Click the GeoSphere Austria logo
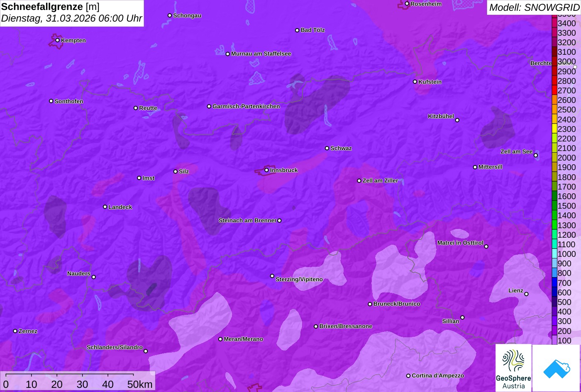 tap(513, 368)
